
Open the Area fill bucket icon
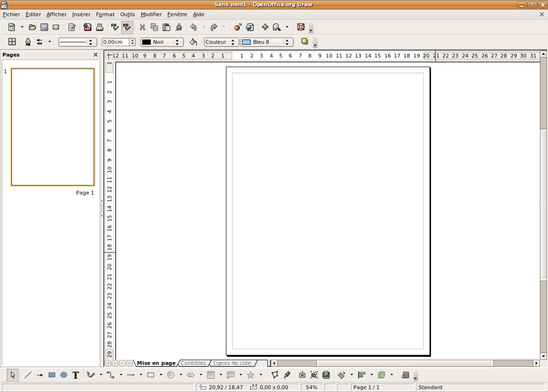point(193,42)
